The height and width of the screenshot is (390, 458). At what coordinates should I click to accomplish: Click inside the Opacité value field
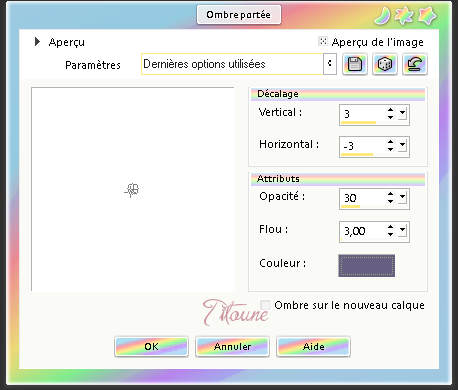point(363,198)
